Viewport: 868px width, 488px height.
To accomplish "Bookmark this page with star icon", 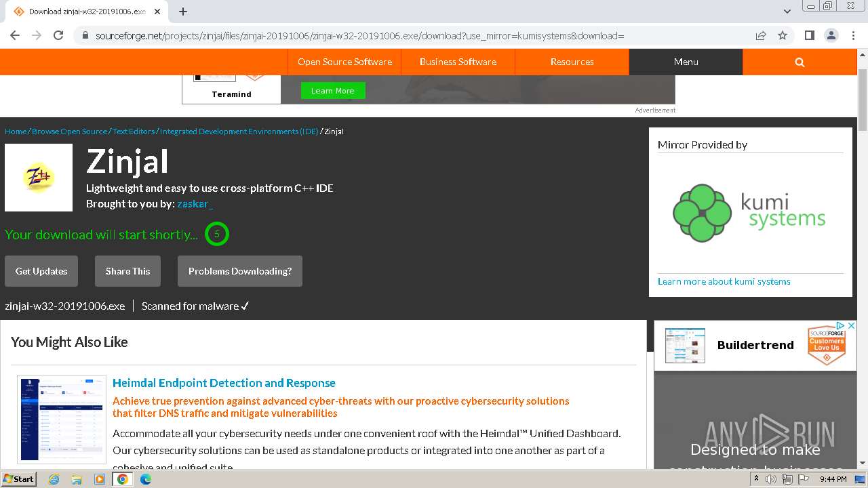I will (783, 35).
